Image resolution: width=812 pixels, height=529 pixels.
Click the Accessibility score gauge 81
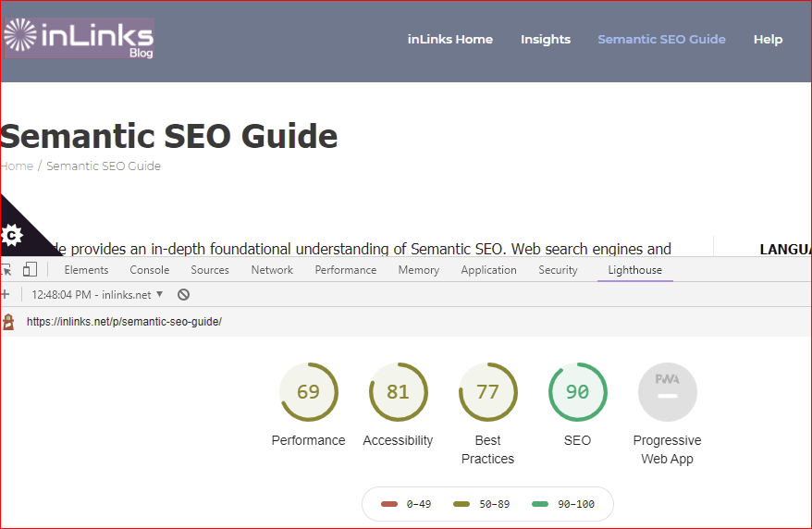tap(399, 392)
